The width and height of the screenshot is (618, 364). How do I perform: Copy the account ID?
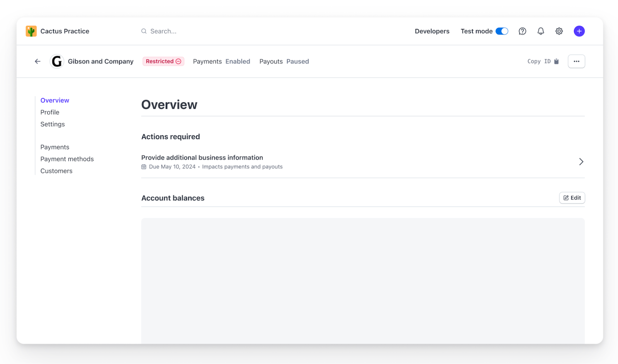point(543,61)
